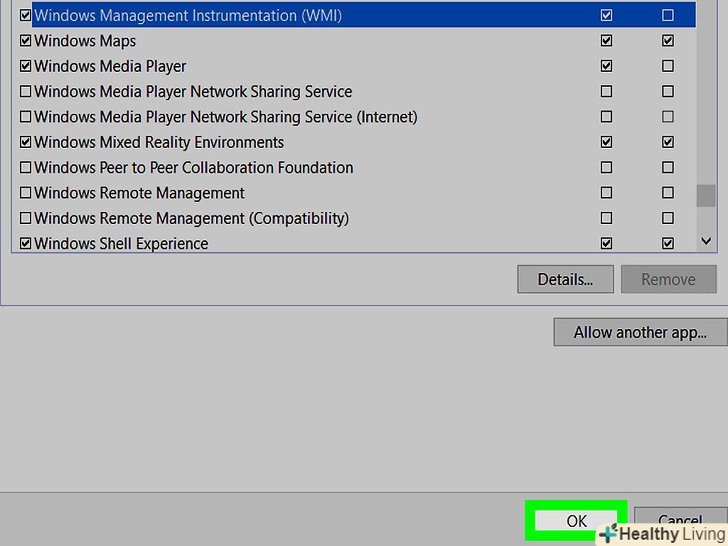
Task: Confirm changes with the OK button
Action: click(x=576, y=521)
